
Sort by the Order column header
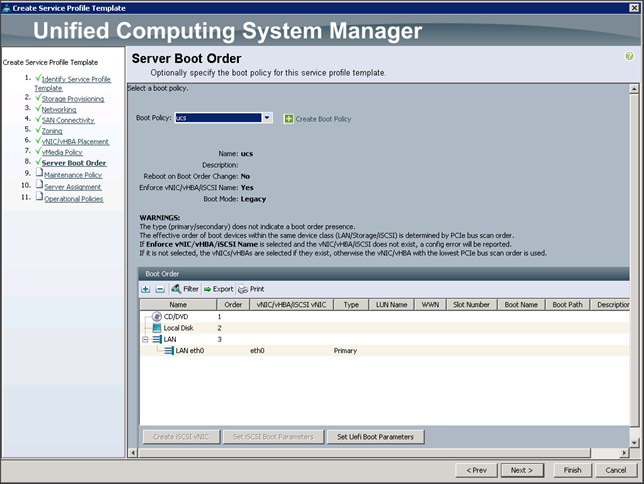point(233,305)
